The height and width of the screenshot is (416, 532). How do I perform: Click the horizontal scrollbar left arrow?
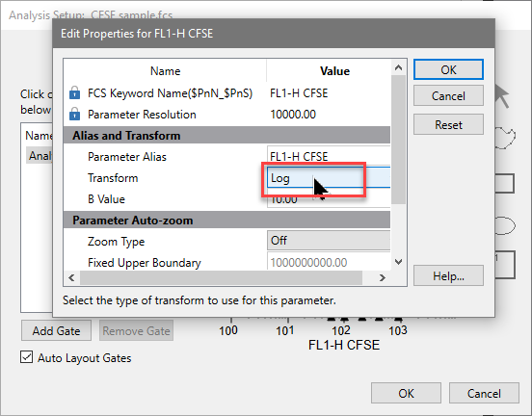pyautogui.click(x=71, y=278)
